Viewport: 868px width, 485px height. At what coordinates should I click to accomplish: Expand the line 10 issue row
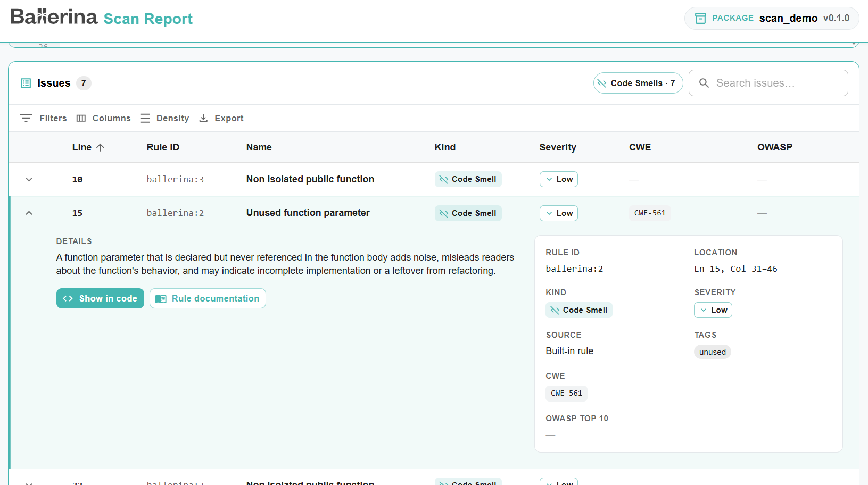29,179
